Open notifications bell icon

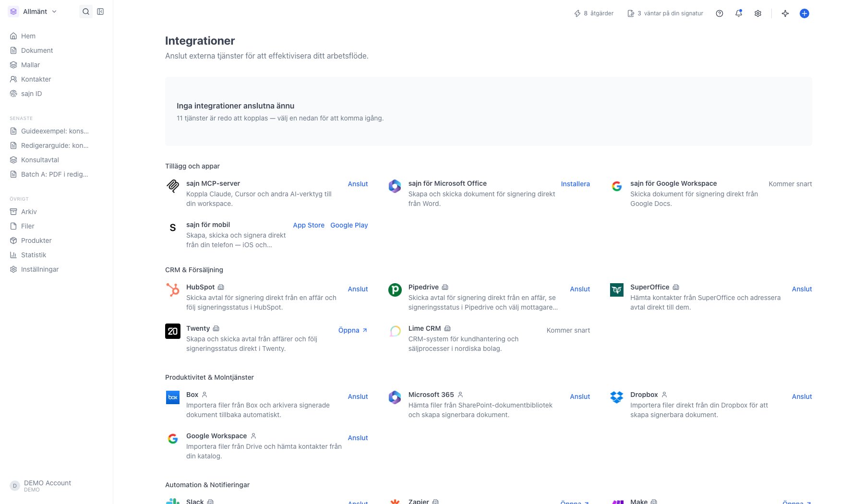pos(739,13)
